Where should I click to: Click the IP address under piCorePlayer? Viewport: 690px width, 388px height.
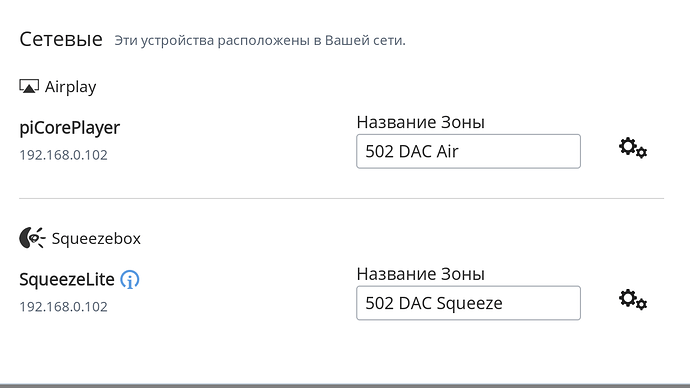click(x=63, y=155)
